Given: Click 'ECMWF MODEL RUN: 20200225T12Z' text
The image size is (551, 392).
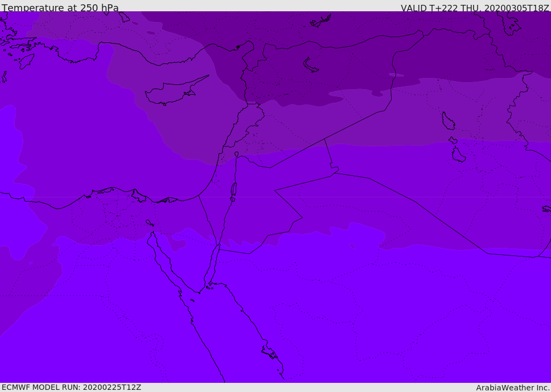Looking at the screenshot, I should (x=72, y=387).
